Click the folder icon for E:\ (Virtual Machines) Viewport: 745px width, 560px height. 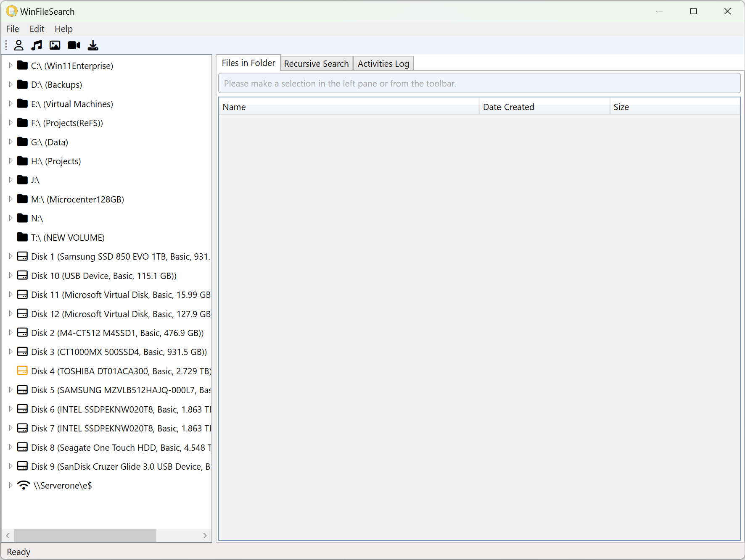click(22, 103)
